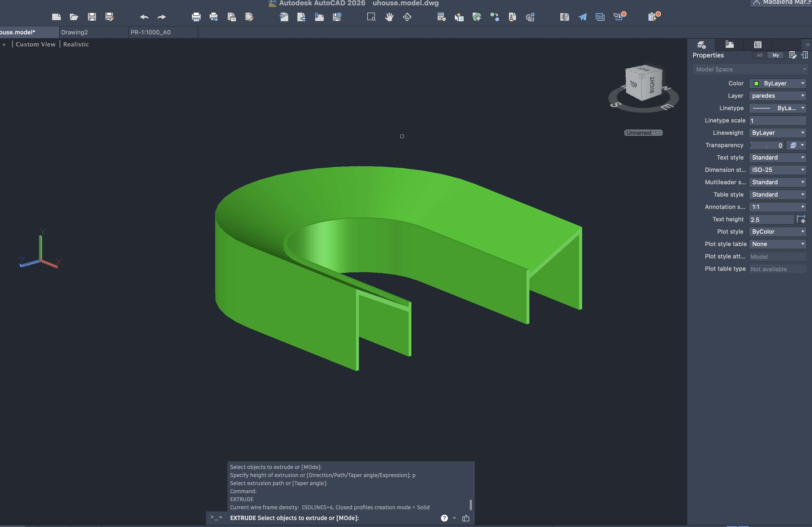Click the Undo arrow icon
Screen dimensions: 812x527
(144, 17)
